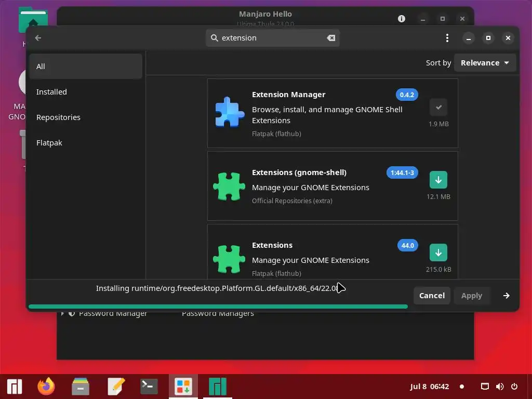Click the 1:44.1-3 version badge
The width and height of the screenshot is (532, 399).
[x=402, y=172]
